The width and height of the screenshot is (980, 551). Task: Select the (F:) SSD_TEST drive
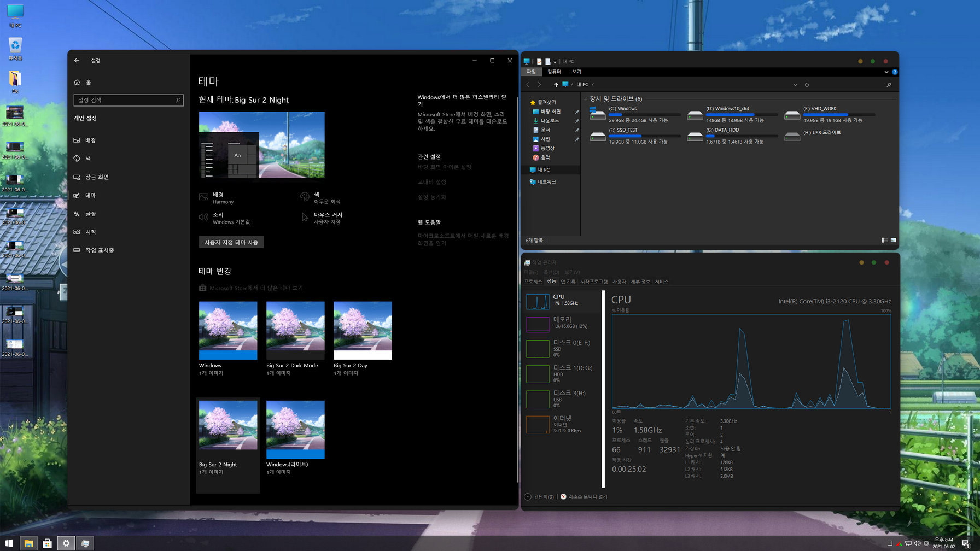635,136
